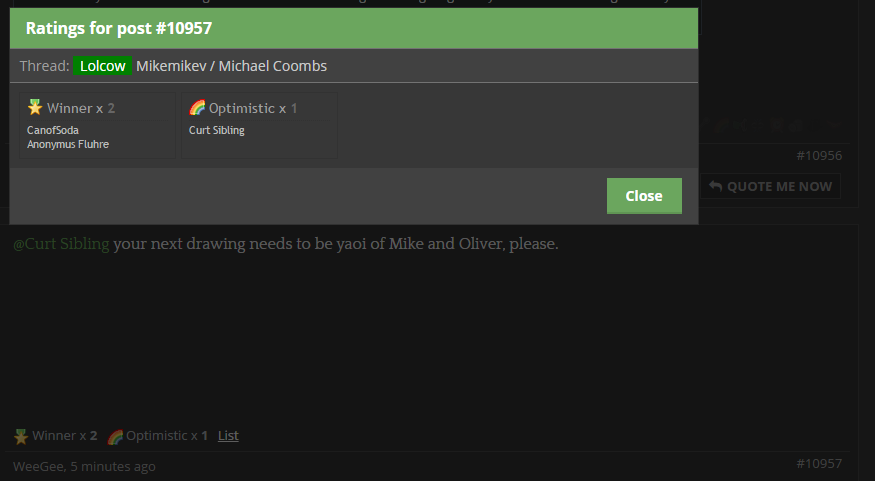Open Anonymus Fluhre's user profile
This screenshot has height=481, width=875.
[x=68, y=144]
